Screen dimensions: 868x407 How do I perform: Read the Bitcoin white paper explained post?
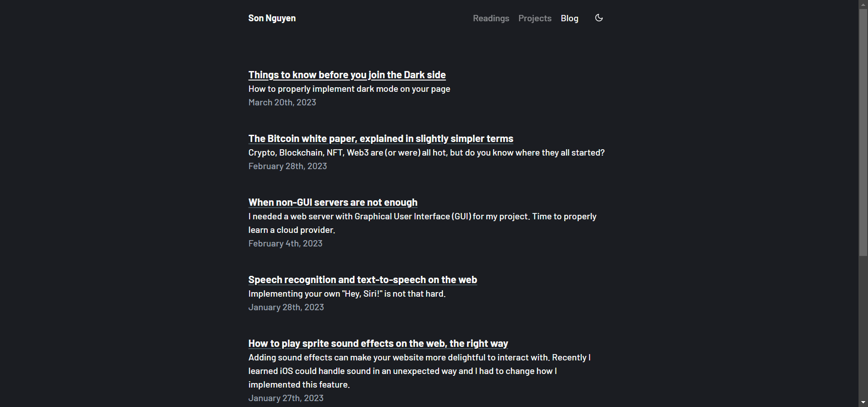(381, 139)
